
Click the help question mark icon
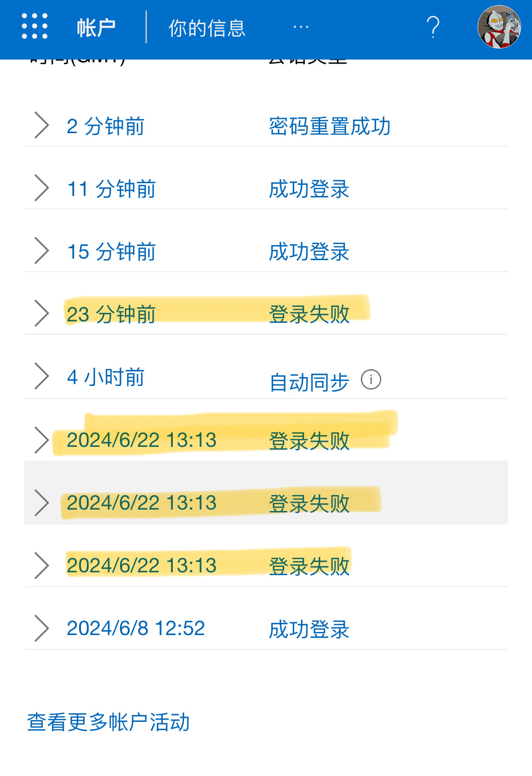tap(433, 27)
